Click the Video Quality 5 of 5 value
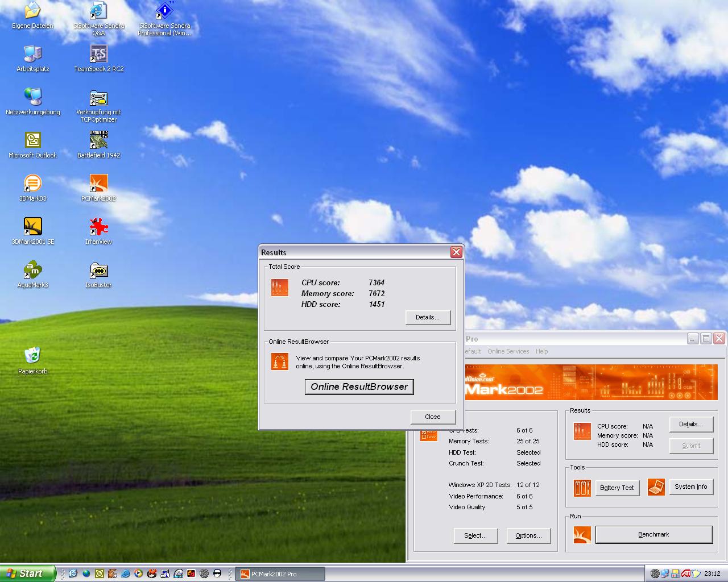728x582 pixels. pos(524,507)
